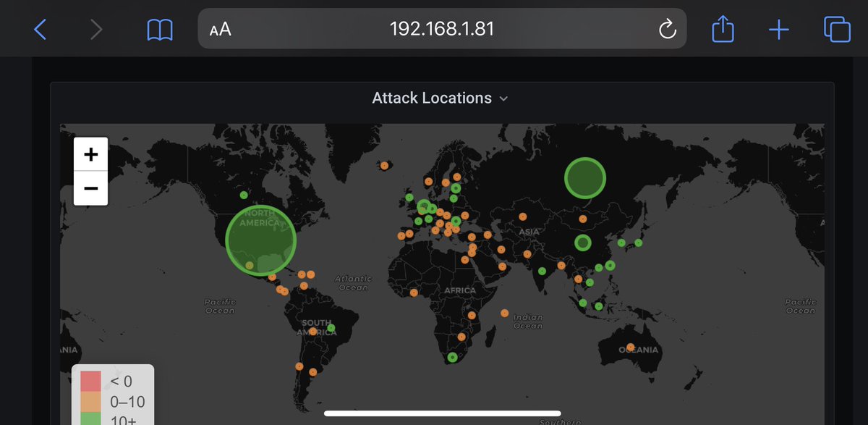Click the green marker on Brazil's east coast
Viewport: 868px width, 425px height.
coord(331,328)
